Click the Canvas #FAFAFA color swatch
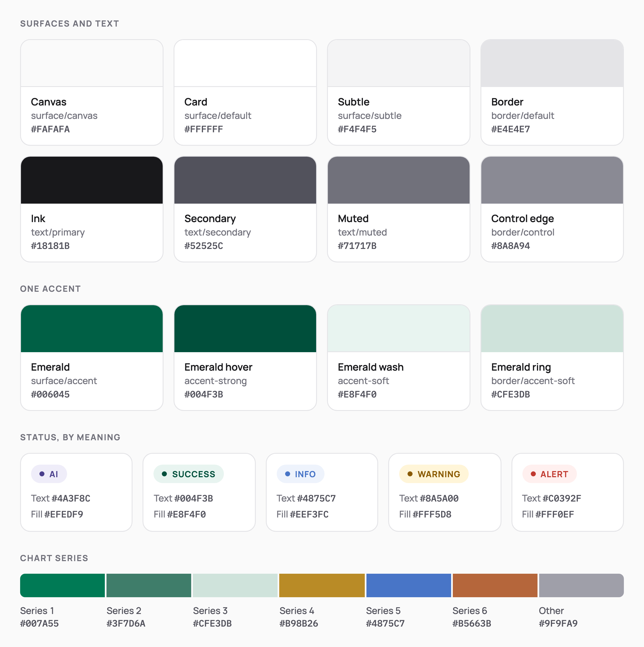The image size is (644, 647). [92, 63]
